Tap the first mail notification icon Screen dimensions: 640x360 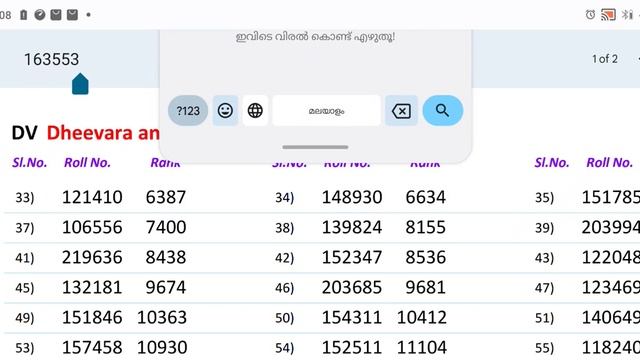[x=56, y=15]
